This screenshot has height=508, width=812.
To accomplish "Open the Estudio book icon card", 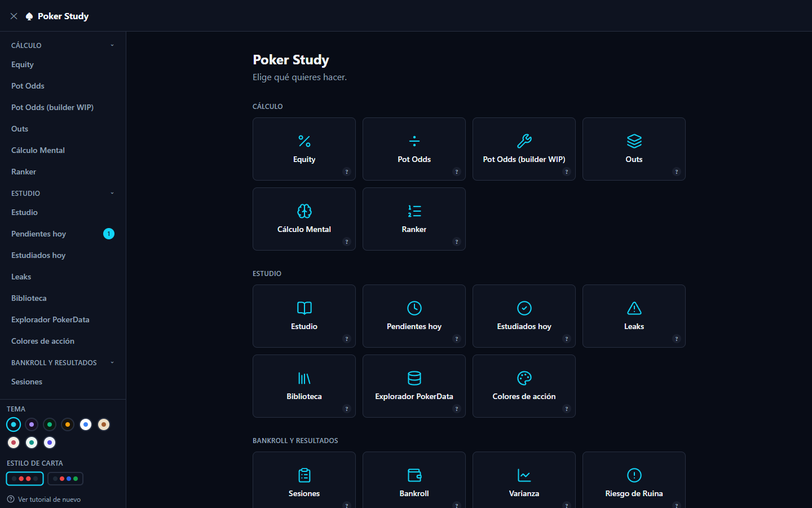I will coord(304,316).
